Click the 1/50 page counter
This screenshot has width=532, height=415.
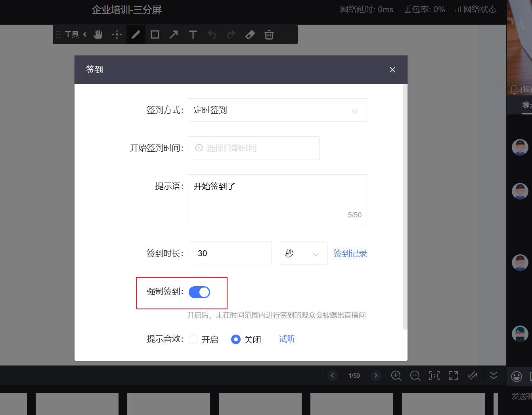pyautogui.click(x=354, y=375)
